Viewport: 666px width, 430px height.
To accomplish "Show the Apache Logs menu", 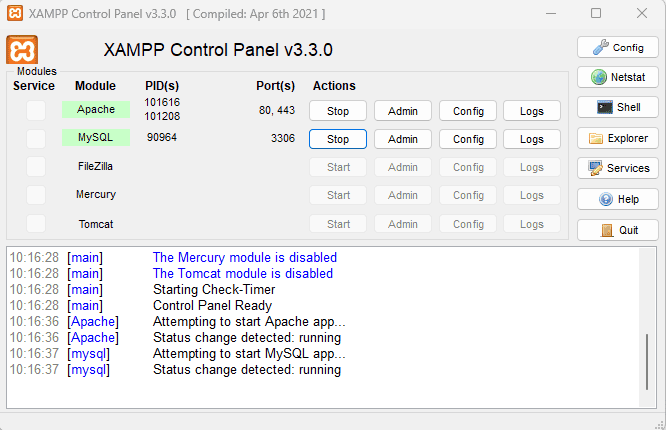I will [x=532, y=111].
